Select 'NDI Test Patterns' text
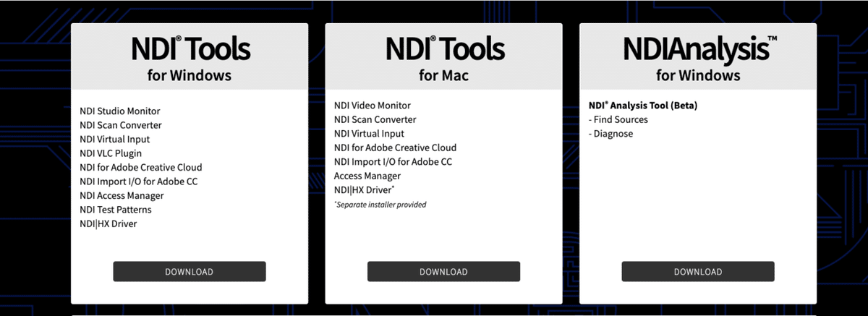 (x=116, y=210)
